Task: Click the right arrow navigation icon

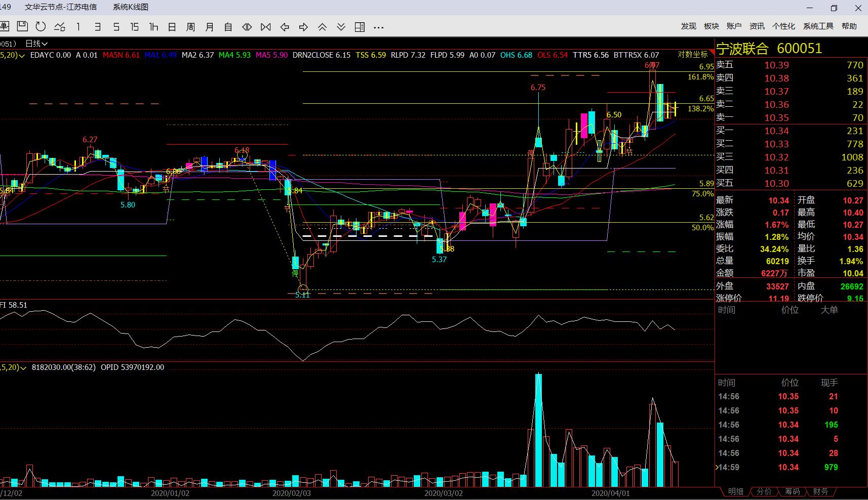Action: point(303,27)
